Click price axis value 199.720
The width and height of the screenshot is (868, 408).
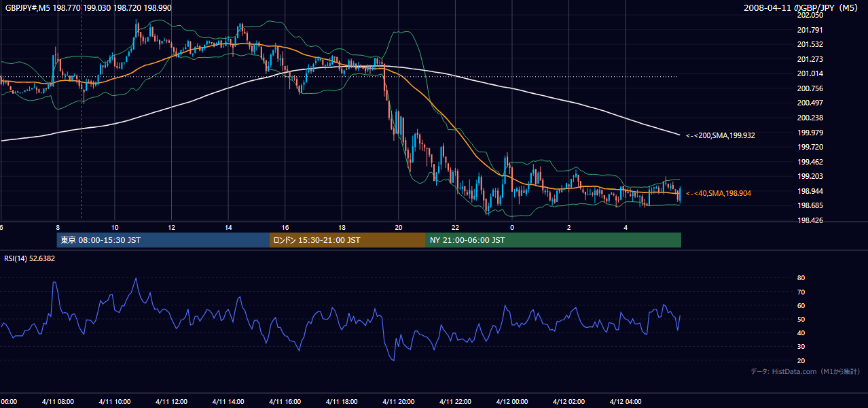[x=810, y=147]
